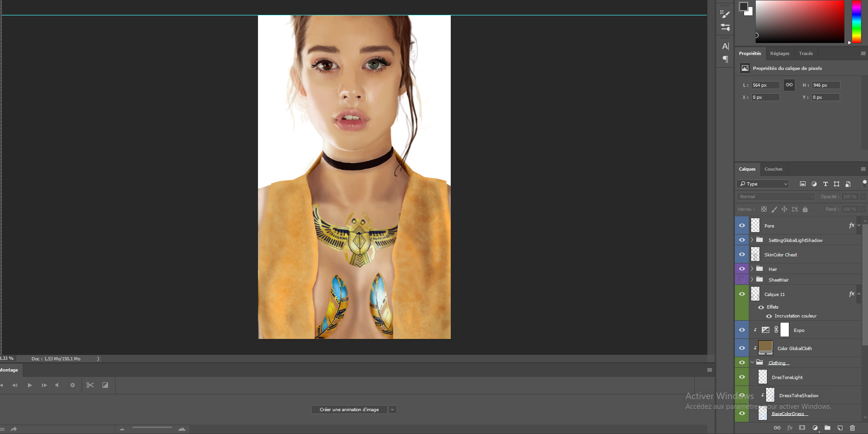Switch to the Couches tab

coord(773,169)
